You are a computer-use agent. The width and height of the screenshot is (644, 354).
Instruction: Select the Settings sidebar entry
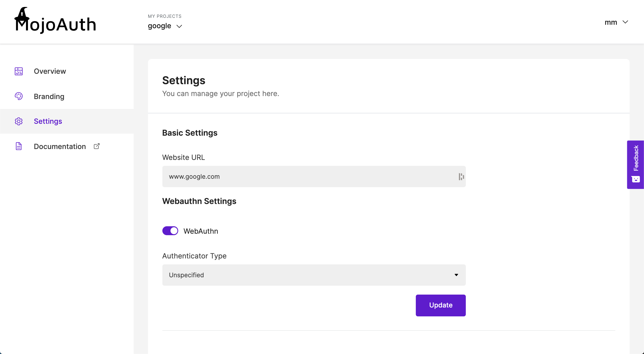click(x=48, y=121)
